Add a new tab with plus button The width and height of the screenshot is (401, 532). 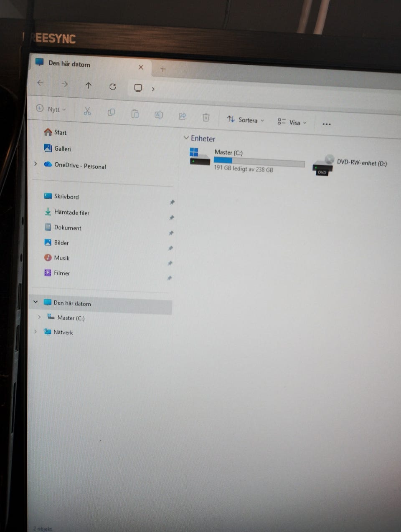pyautogui.click(x=163, y=69)
